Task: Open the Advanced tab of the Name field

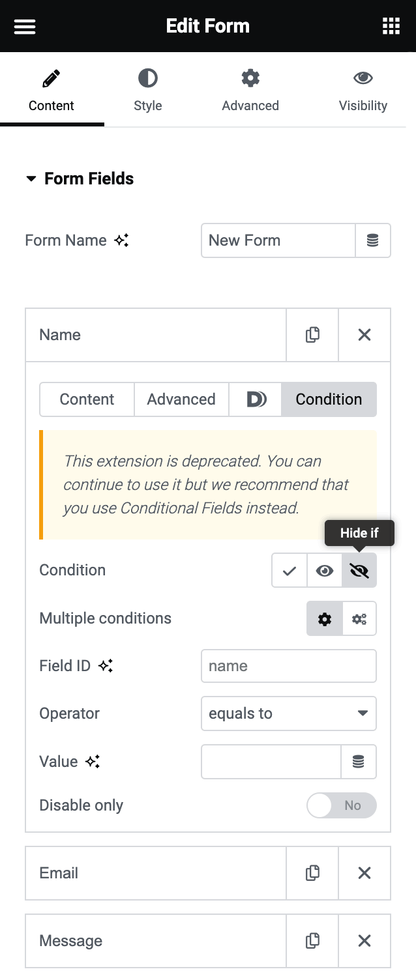Action: (x=181, y=399)
